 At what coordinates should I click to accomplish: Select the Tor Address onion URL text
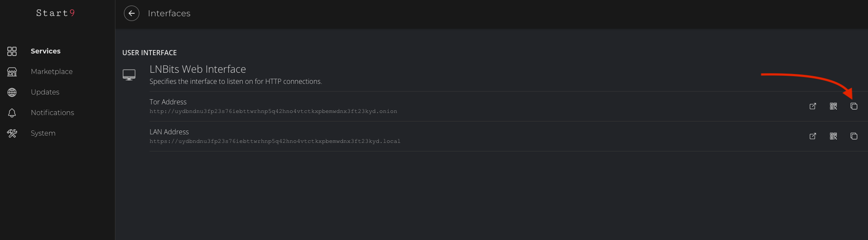point(273,112)
